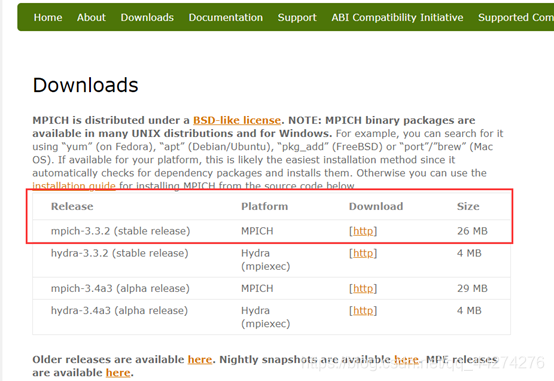Select 'hydra-3.3.2 (stable release)' text
The width and height of the screenshot is (554, 381).
(120, 253)
